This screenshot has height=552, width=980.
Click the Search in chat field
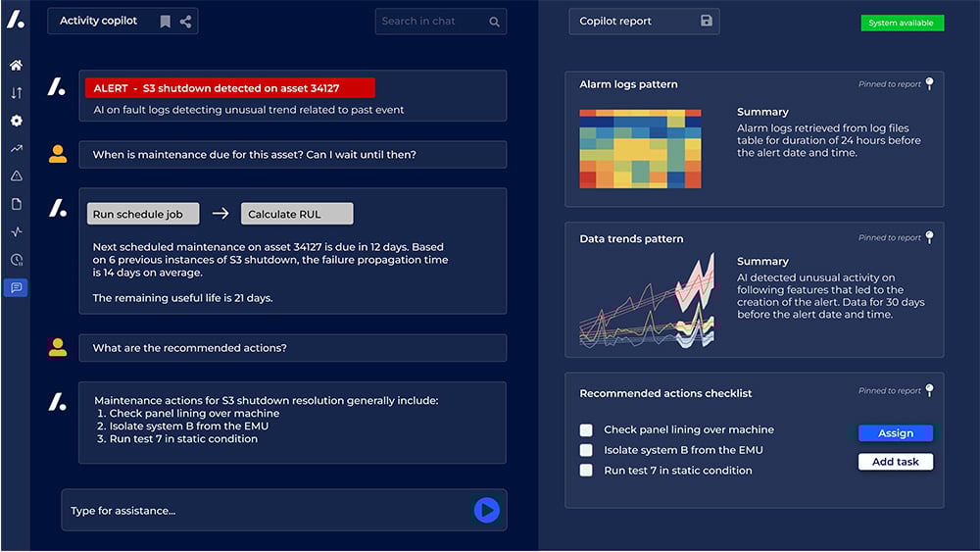pyautogui.click(x=431, y=22)
